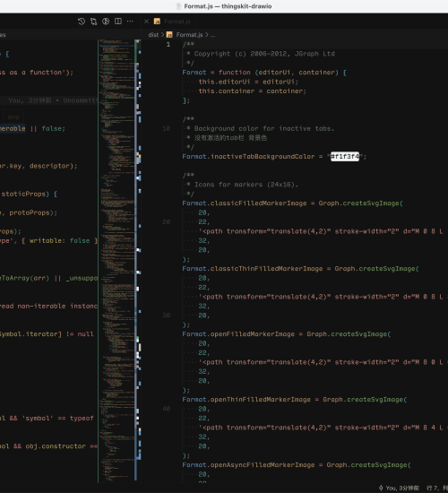Click the this.editorUi = editorUi line
Viewport: 448px width, 493px height.
pyautogui.click(x=248, y=82)
